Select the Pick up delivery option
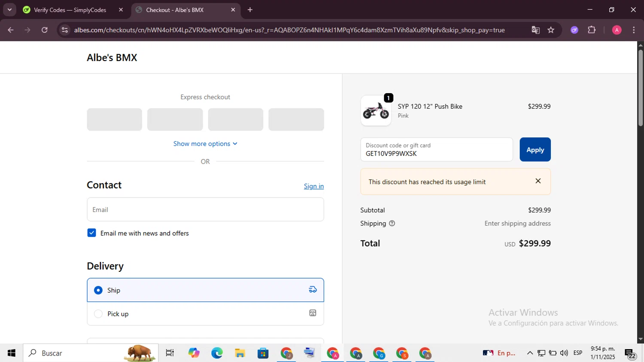Image resolution: width=644 pixels, height=362 pixels. point(205,313)
